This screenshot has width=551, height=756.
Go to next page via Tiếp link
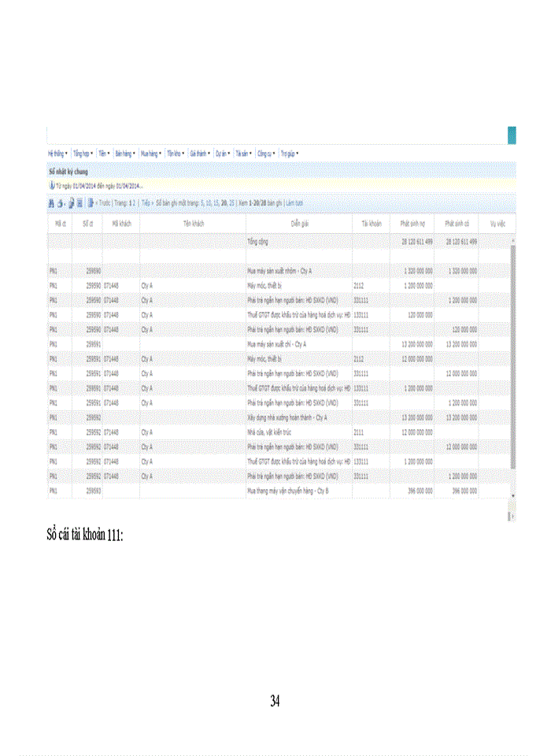146,202
